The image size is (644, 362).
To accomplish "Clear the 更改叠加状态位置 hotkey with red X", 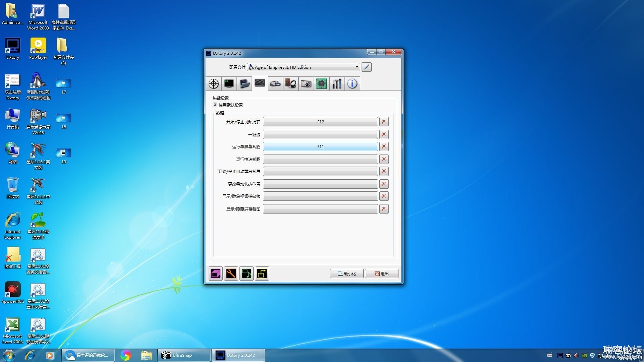I will coord(384,184).
